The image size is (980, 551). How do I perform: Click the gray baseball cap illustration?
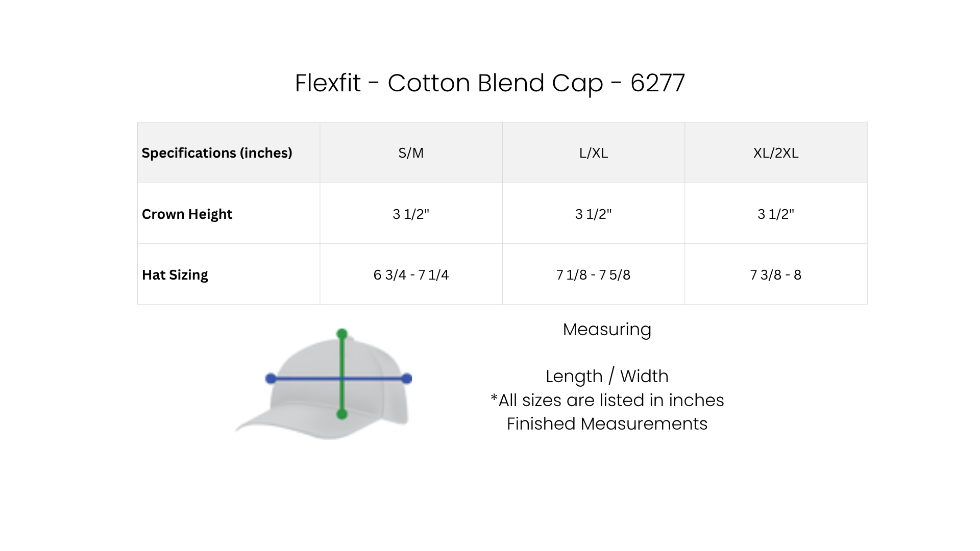[324, 384]
